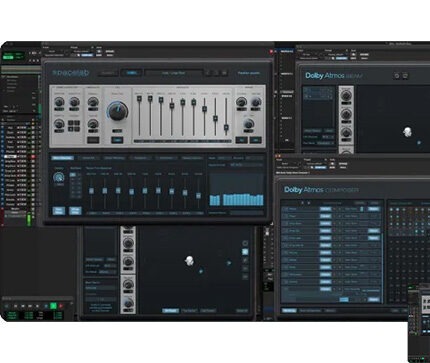Toggle the dark button next to the Spacelab logo
This screenshot has width=430, height=363.
[108, 73]
